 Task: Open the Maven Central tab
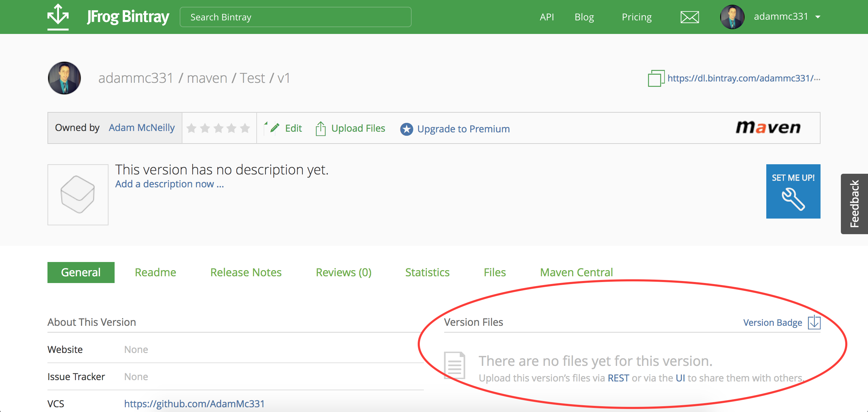tap(576, 273)
